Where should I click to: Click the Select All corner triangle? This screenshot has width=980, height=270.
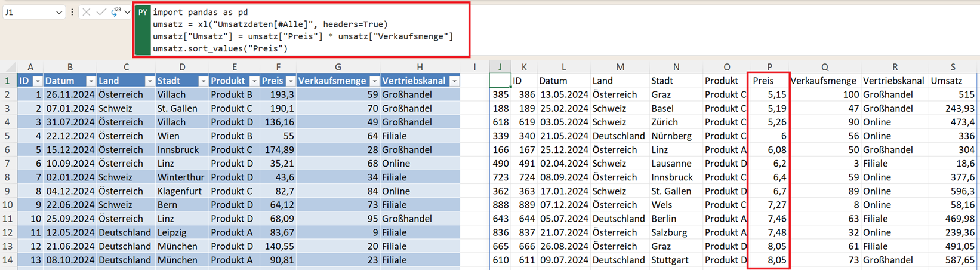(x=8, y=67)
